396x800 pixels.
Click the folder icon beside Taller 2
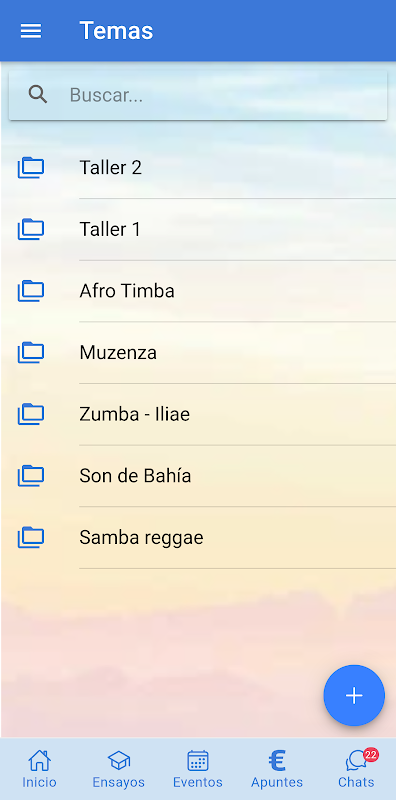coord(31,167)
